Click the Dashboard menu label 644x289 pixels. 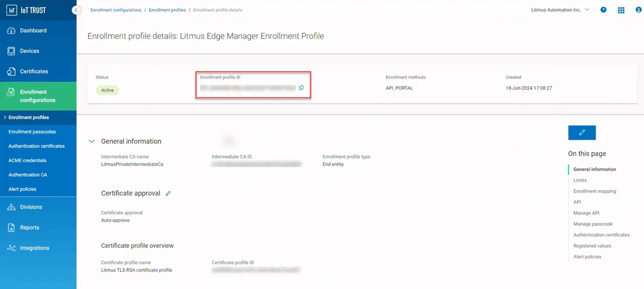(x=33, y=30)
